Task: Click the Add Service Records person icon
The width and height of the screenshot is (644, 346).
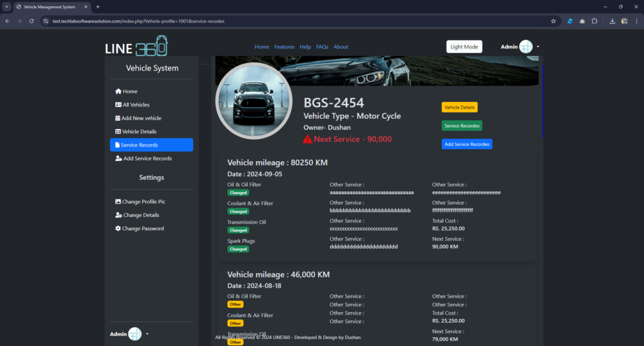Action: [x=119, y=159]
